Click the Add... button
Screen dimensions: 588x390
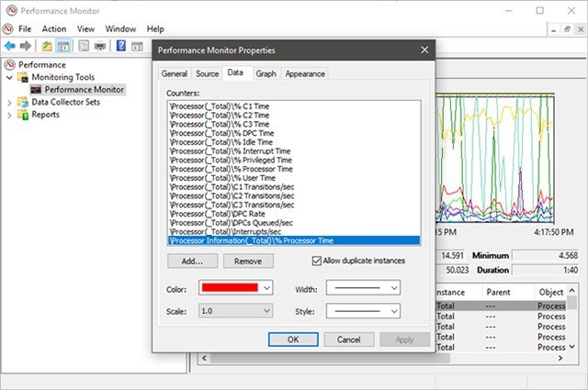(x=192, y=262)
